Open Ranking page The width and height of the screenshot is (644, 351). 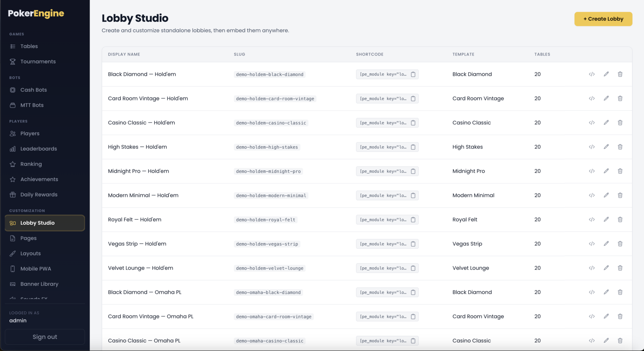pyautogui.click(x=45, y=164)
